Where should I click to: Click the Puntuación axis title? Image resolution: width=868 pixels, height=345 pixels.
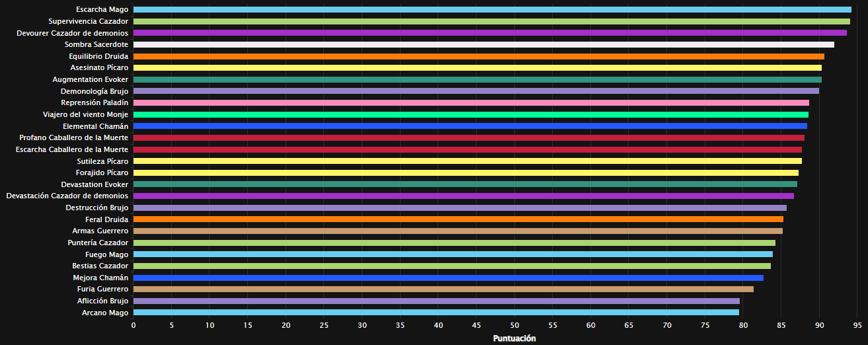[514, 338]
